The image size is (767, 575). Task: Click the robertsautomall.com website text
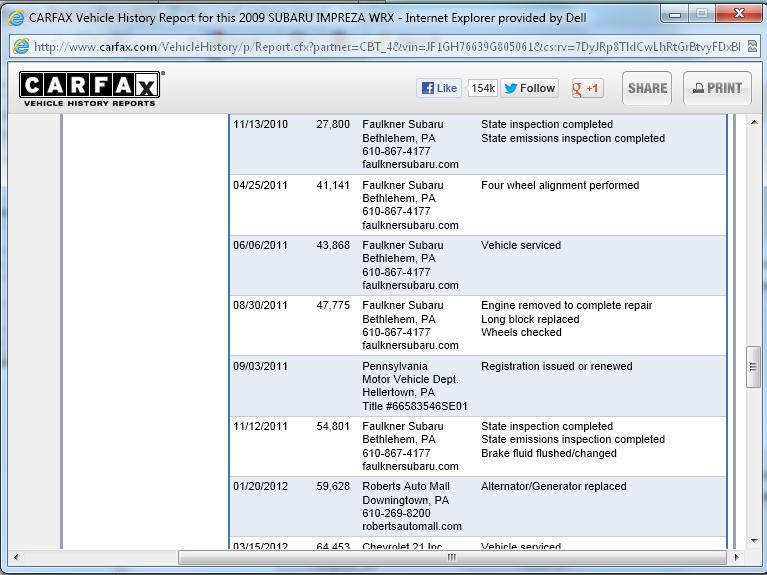[412, 527]
